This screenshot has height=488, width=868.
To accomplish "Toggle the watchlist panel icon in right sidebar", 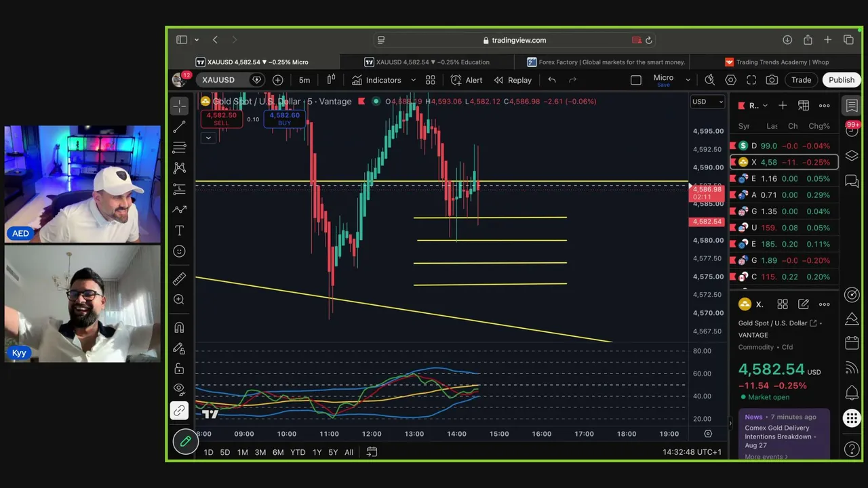I will (x=852, y=106).
